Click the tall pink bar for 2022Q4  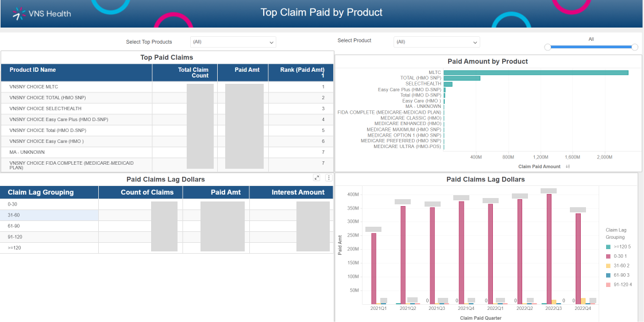tap(579, 259)
